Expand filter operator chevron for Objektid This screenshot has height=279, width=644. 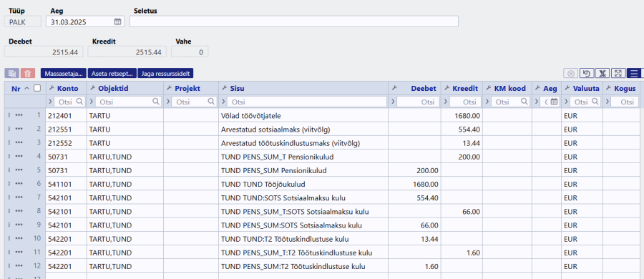click(91, 102)
